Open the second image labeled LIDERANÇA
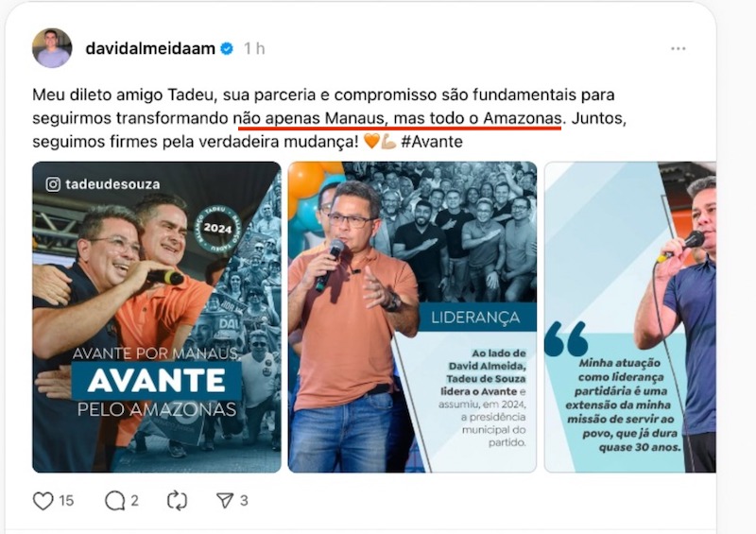Image resolution: width=756 pixels, height=534 pixels. coord(412,317)
